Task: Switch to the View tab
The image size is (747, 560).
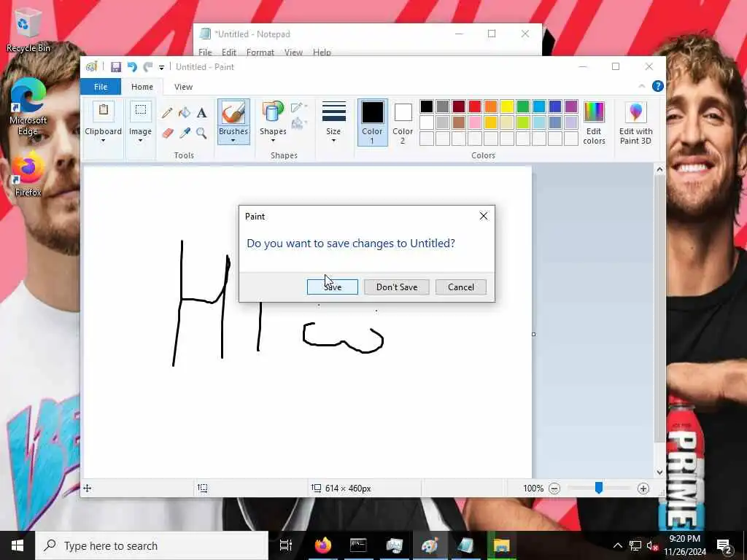Action: pyautogui.click(x=183, y=87)
